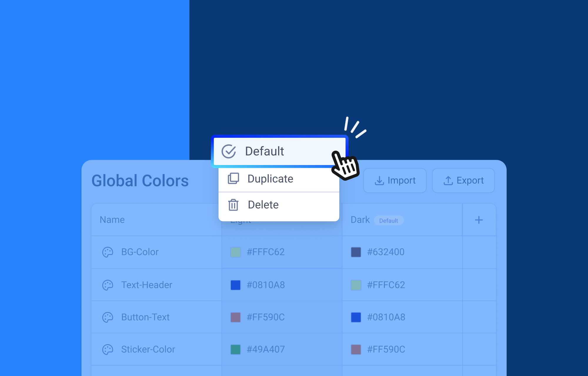Click the palette icon next to Text-Header
Viewport: 588px width, 376px height.
[108, 285]
